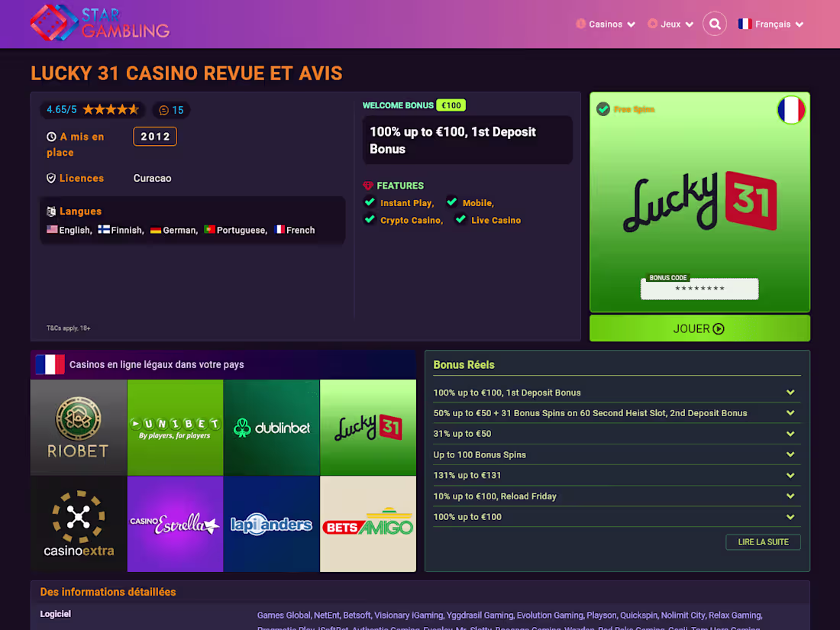
Task: Click the green verified check badge
Action: pyautogui.click(x=603, y=108)
